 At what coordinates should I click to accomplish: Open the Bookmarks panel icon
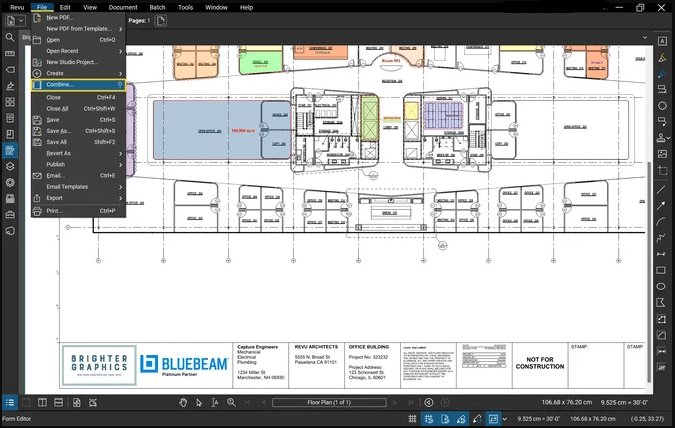(x=10, y=134)
